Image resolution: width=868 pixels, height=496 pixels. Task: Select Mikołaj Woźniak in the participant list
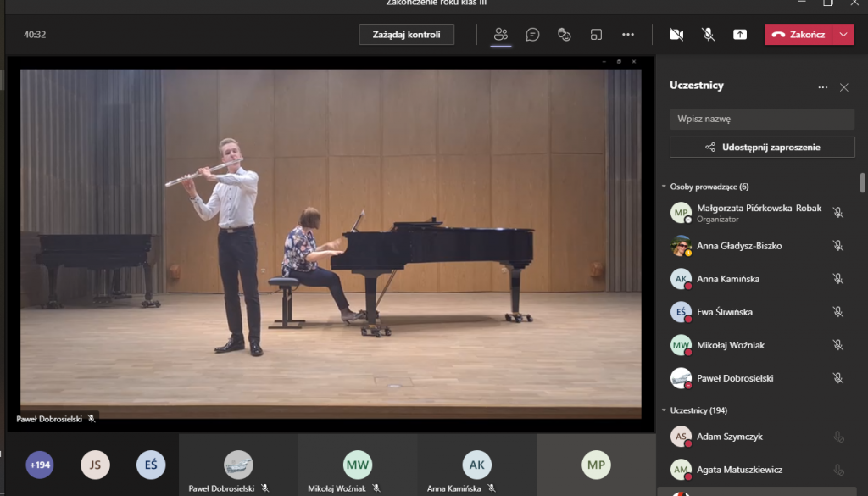728,345
